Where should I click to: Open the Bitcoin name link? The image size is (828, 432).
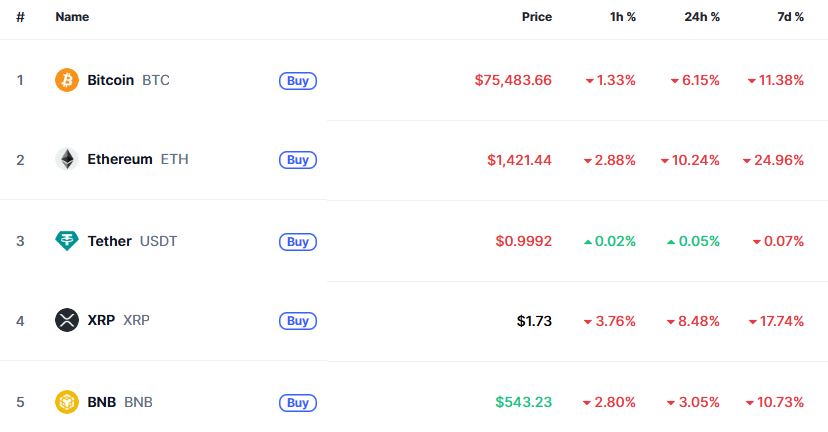110,80
